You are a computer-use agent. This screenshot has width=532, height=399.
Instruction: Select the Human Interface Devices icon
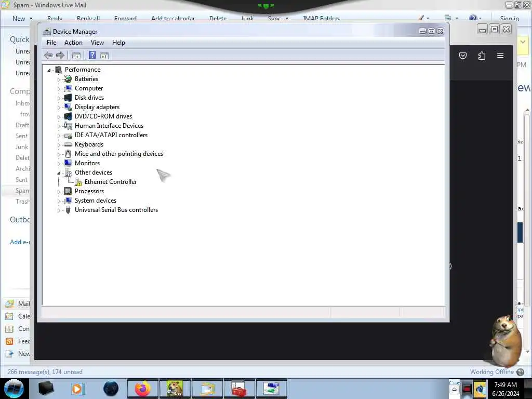[x=68, y=126]
